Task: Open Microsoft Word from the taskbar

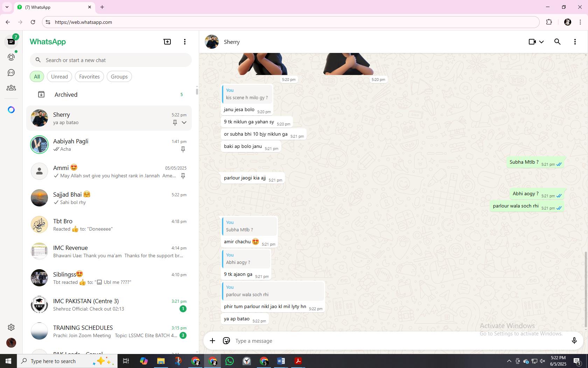Action: click(x=281, y=361)
